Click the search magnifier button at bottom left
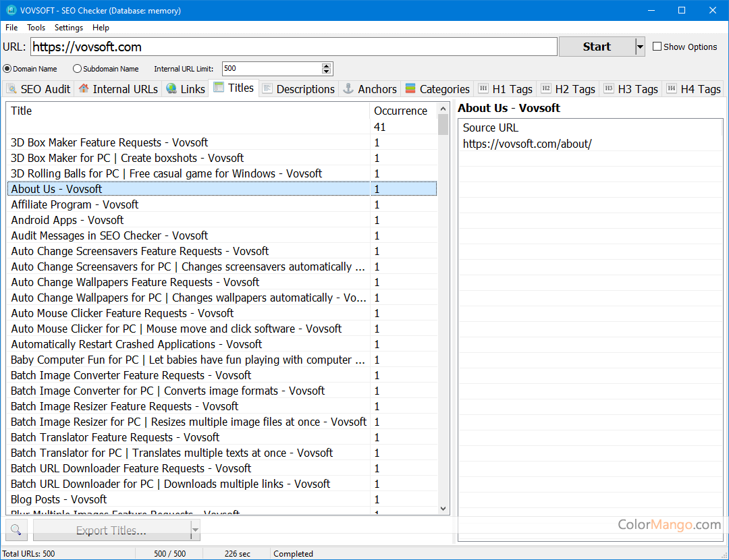Screen dimensions: 729x560 pyautogui.click(x=16, y=530)
